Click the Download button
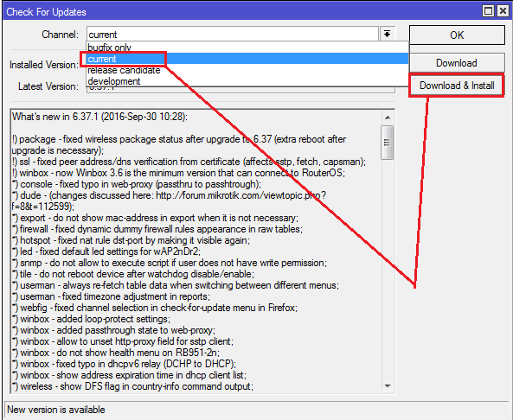 (457, 63)
